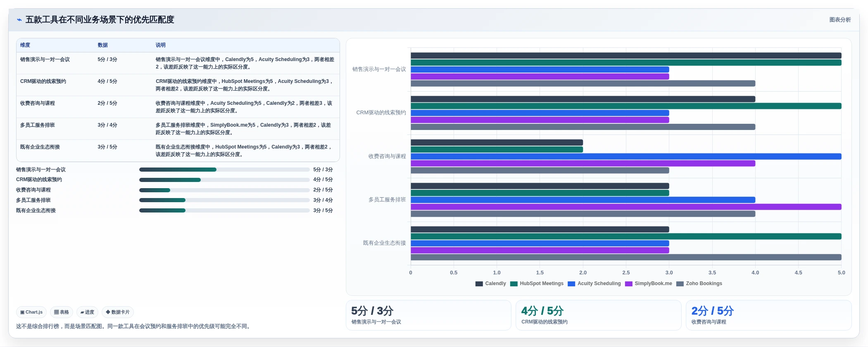
Task: Click the HubSpot Meetings bar for CRM驱动的线索预约
Action: point(626,106)
